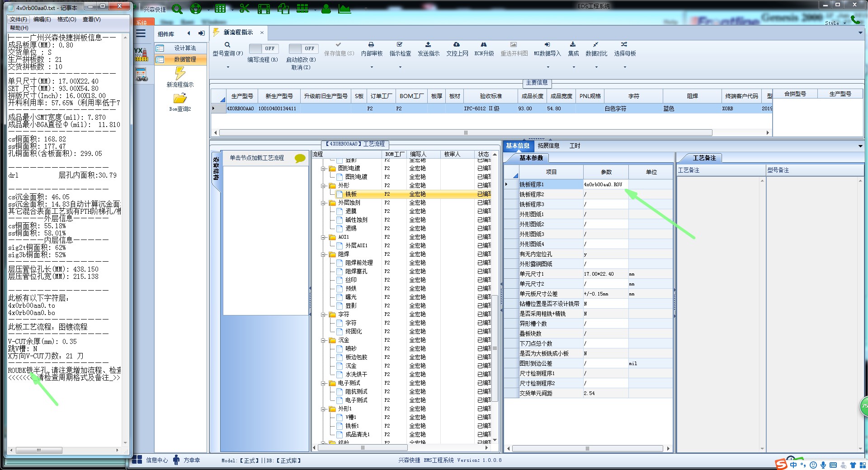Click the 铣板程序1 parameter value field
The width and height of the screenshot is (868, 470).
click(x=606, y=184)
